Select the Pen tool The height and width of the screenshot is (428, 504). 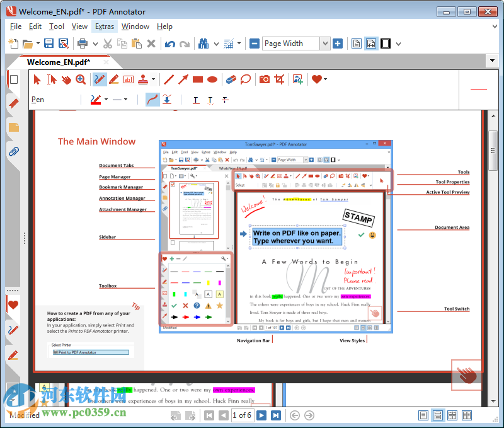100,79
